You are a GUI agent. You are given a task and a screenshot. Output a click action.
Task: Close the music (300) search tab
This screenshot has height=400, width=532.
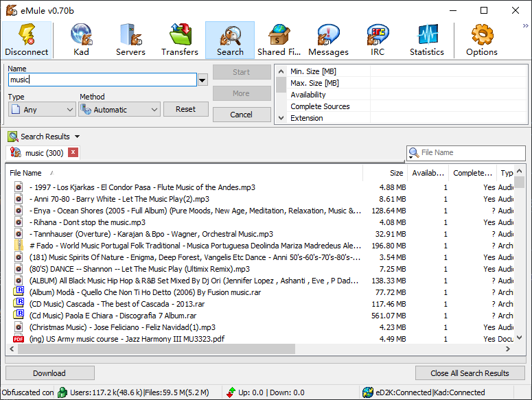[x=73, y=152]
